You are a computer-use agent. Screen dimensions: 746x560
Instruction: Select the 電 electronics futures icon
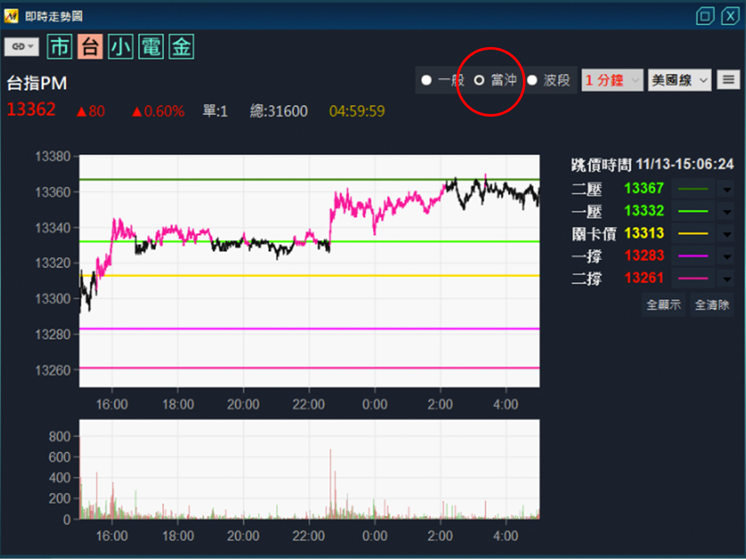pos(151,47)
